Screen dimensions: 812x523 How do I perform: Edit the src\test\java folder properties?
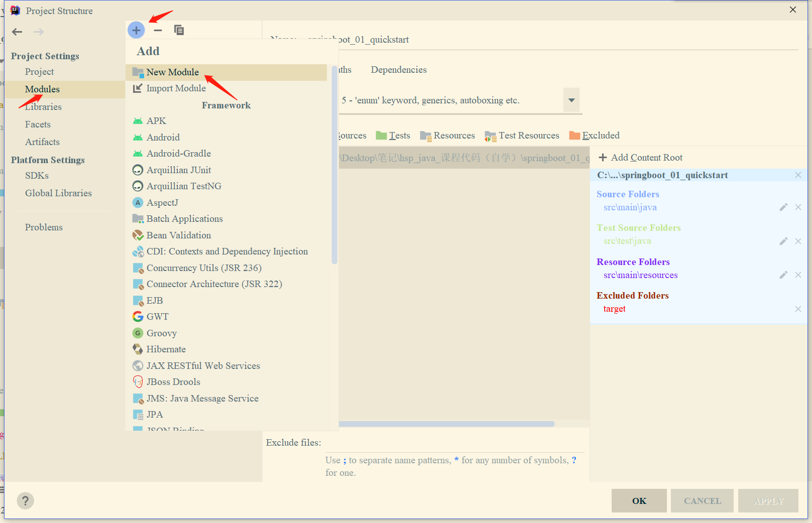click(783, 241)
